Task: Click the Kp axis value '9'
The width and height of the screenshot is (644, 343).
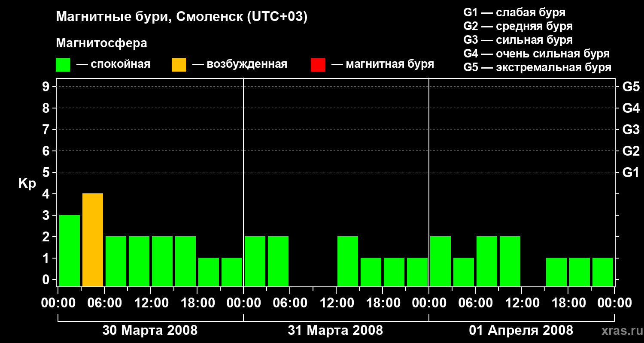Action: tap(47, 87)
